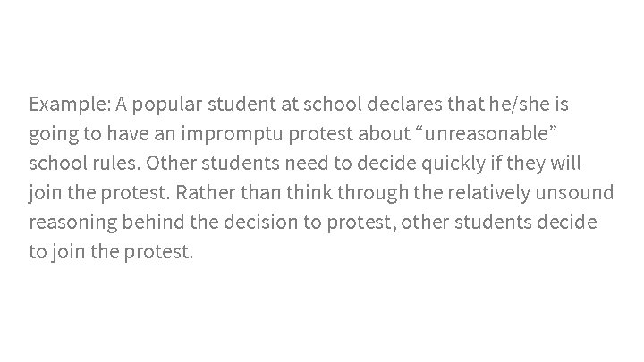Click the word "rules." in the third line
Image resolution: width=644 pixels, height=362 pixels.
pos(116,164)
